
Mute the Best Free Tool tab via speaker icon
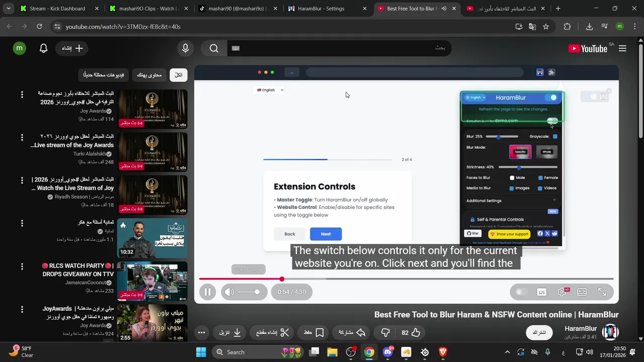pos(444,9)
